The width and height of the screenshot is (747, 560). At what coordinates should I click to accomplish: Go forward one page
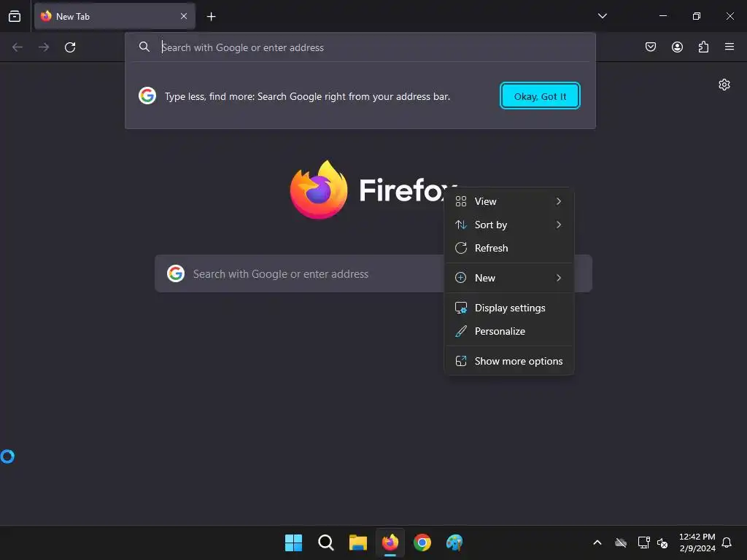click(x=44, y=47)
